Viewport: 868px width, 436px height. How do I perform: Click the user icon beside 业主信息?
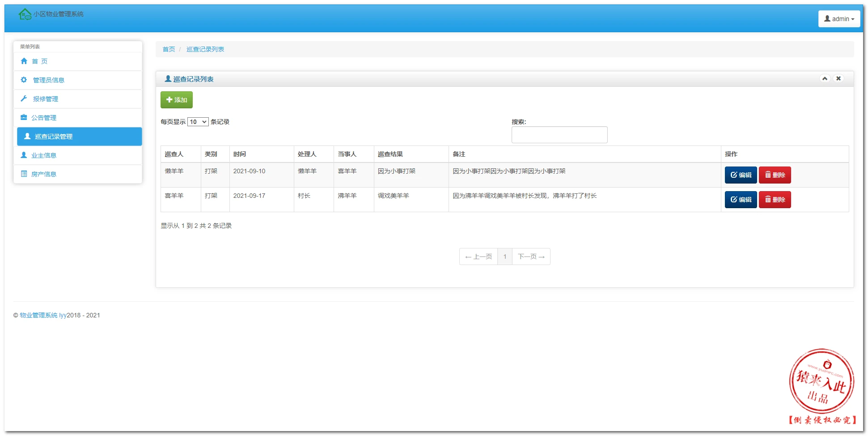24,155
